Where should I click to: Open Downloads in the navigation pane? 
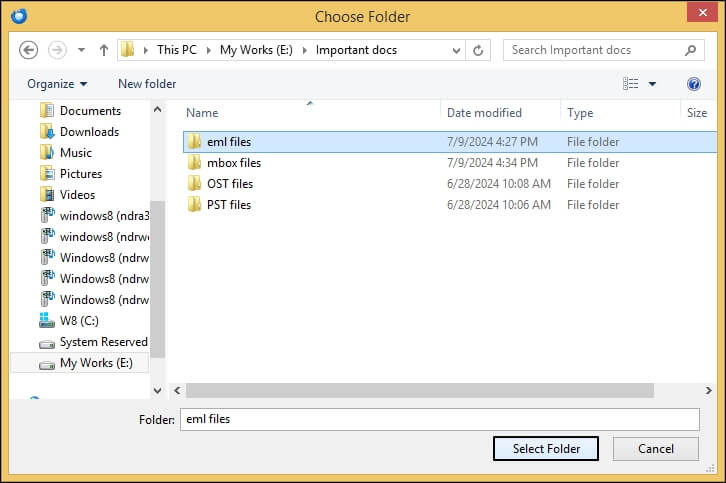pos(89,132)
